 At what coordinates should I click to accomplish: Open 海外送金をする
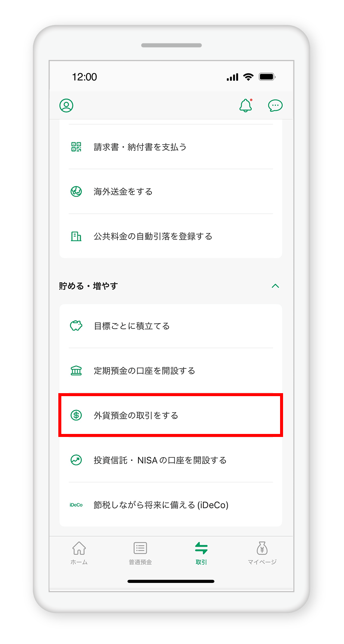coord(171,191)
